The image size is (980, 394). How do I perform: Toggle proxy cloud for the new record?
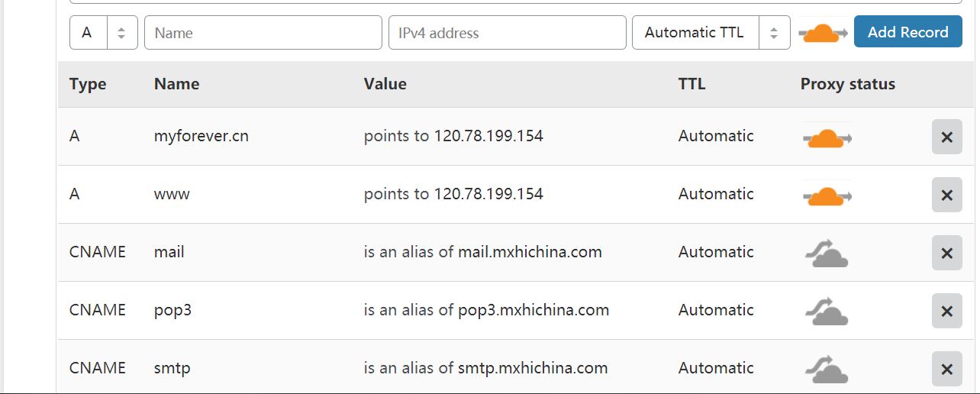(x=823, y=33)
